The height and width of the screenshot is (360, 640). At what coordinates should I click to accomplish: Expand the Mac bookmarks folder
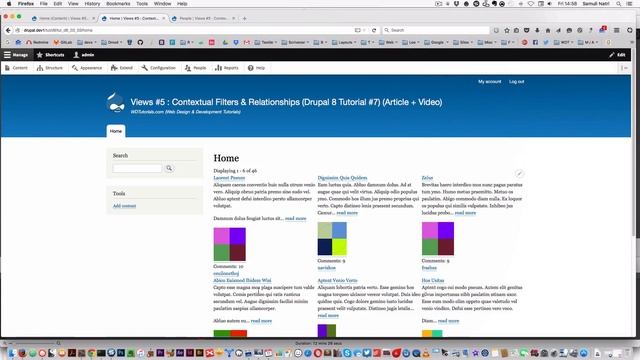[488, 42]
